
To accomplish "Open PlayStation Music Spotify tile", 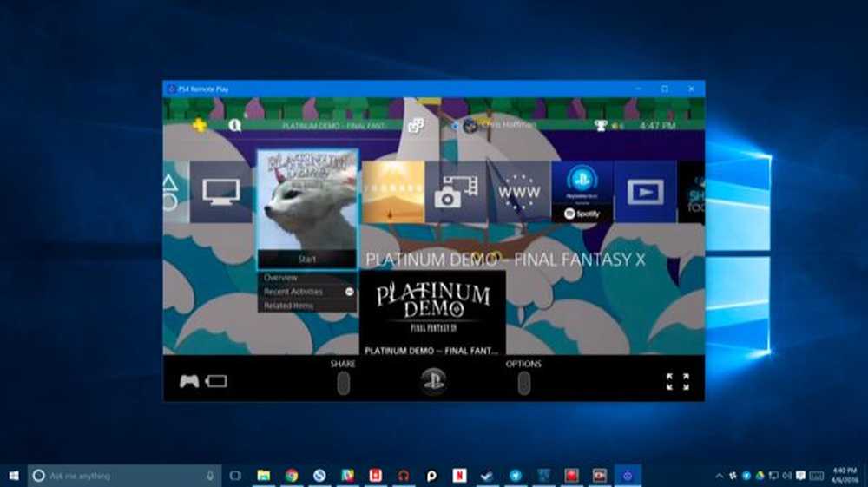I will point(582,192).
